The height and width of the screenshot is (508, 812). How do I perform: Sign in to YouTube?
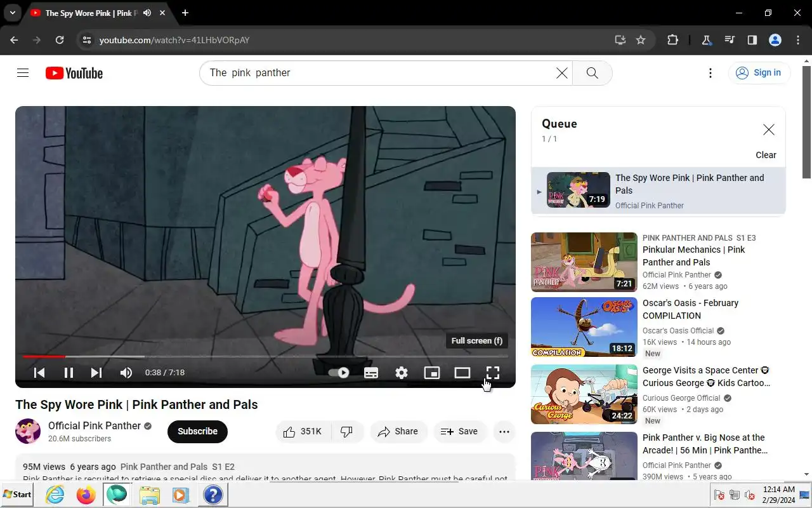click(759, 73)
